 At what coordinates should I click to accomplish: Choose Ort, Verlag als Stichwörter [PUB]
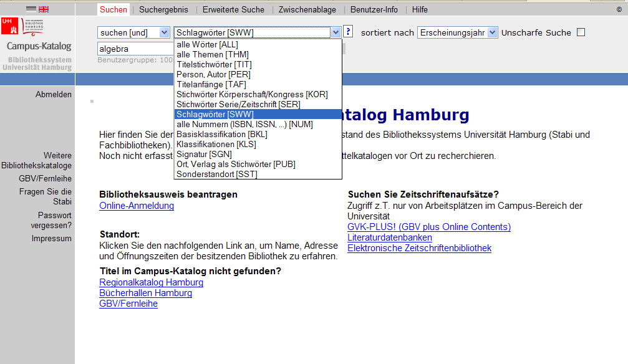tap(258, 164)
